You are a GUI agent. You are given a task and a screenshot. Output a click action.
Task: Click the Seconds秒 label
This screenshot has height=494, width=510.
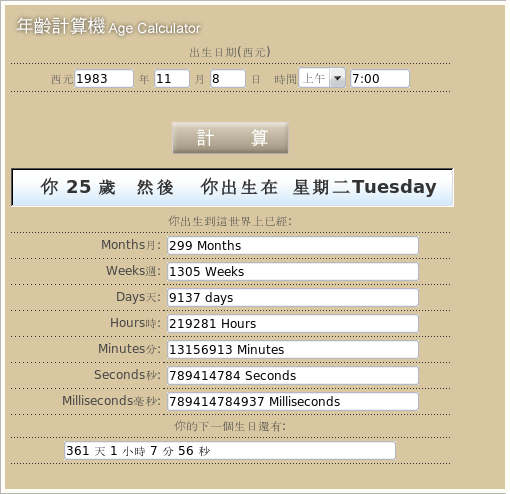127,375
